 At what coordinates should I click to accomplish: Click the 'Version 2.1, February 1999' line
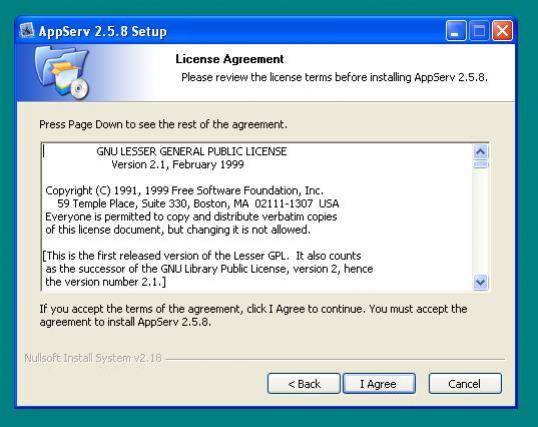pos(177,164)
